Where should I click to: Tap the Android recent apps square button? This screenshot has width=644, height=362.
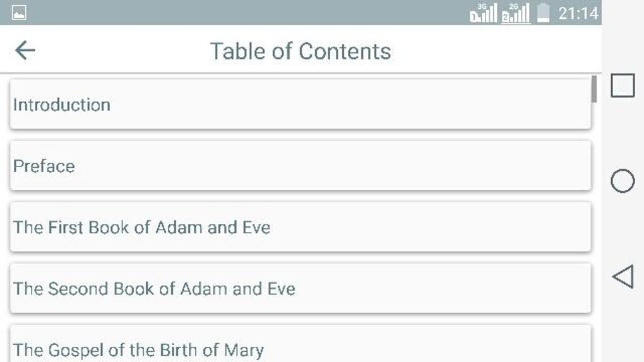pyautogui.click(x=623, y=85)
